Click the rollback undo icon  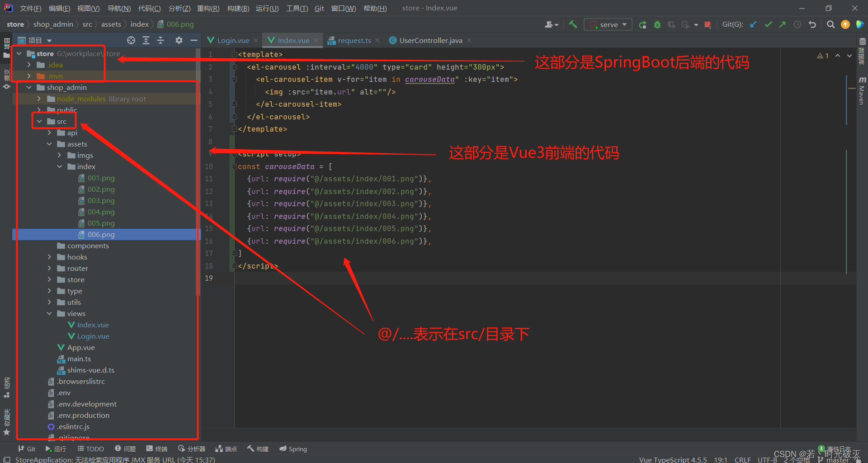(x=812, y=24)
